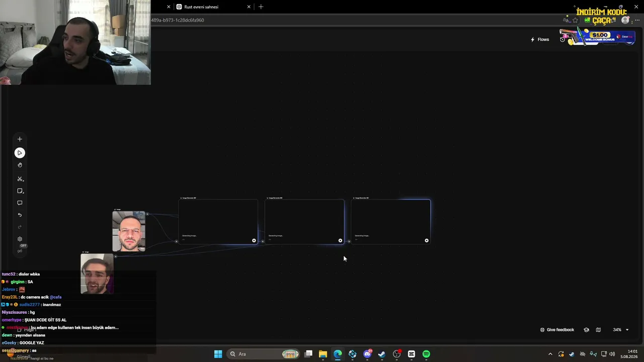Click the input port of middle generator node

pos(263,241)
